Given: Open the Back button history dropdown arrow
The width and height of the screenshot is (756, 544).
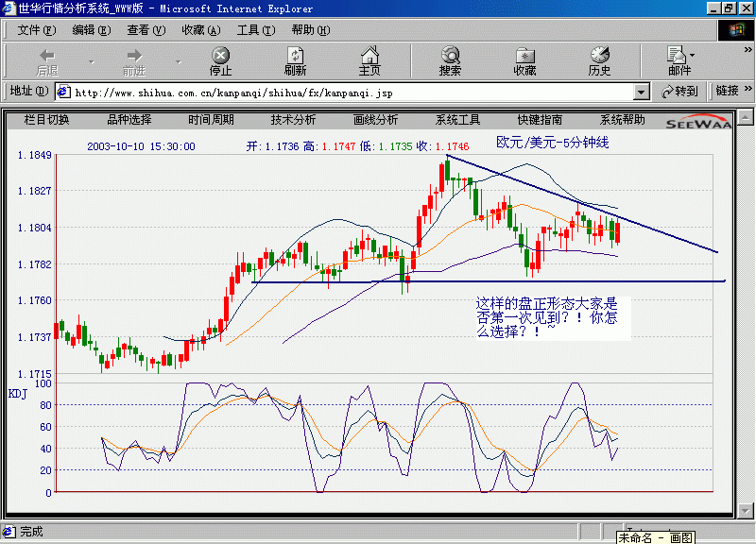Looking at the screenshot, I should [91, 62].
